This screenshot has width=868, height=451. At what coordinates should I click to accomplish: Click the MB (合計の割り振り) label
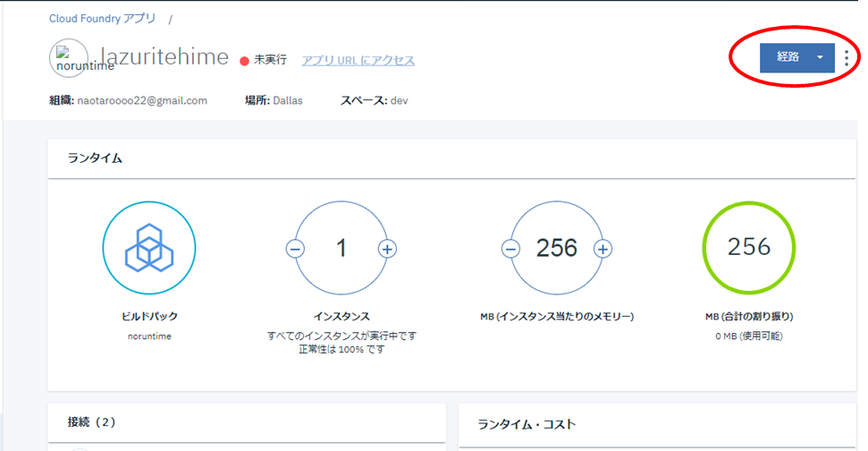click(x=749, y=317)
